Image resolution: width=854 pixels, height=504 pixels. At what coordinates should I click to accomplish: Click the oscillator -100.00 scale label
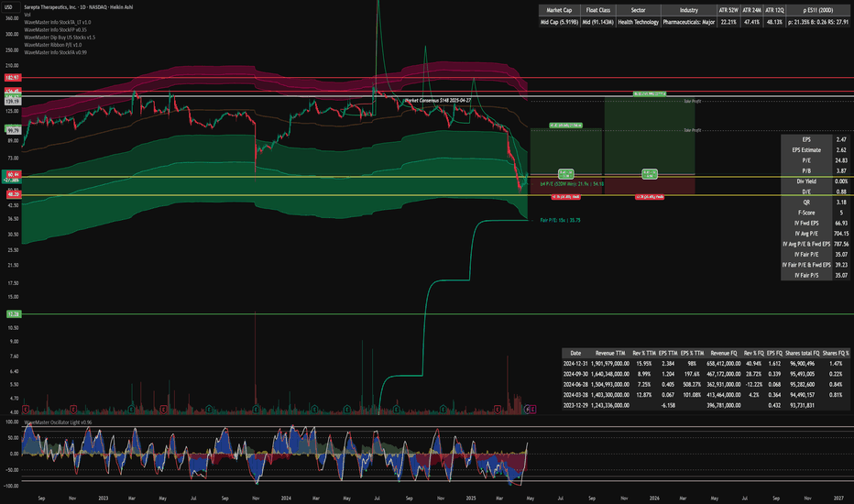[11, 486]
